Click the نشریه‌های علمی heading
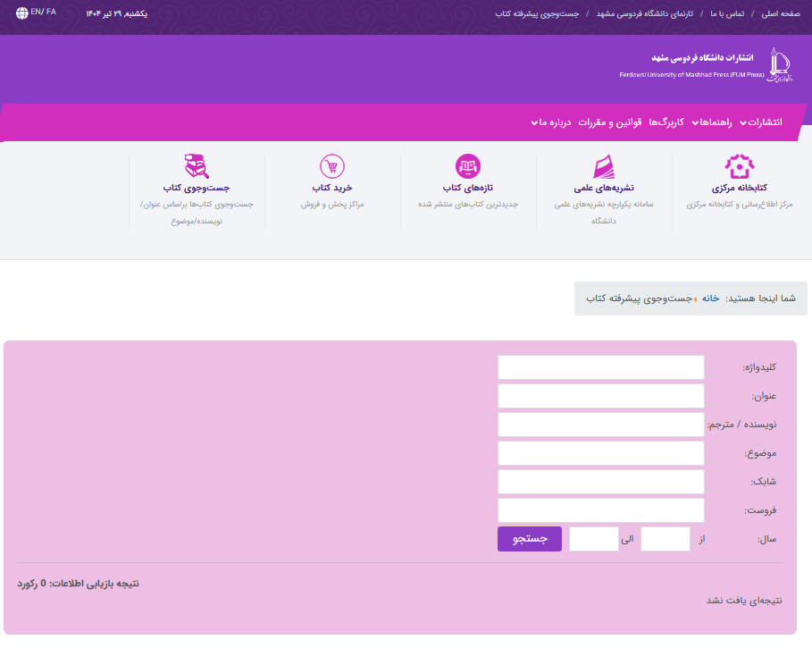The width and height of the screenshot is (812, 648). pos(604,188)
